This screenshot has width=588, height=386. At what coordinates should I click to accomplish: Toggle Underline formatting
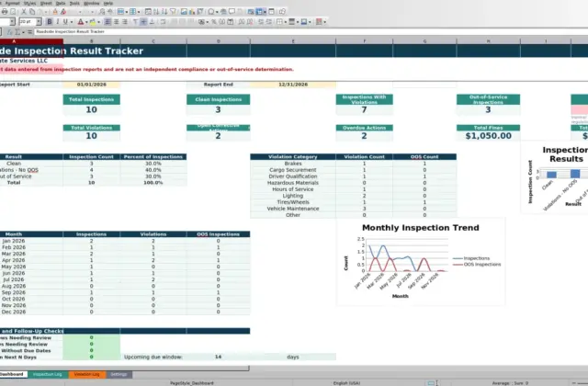coord(65,22)
